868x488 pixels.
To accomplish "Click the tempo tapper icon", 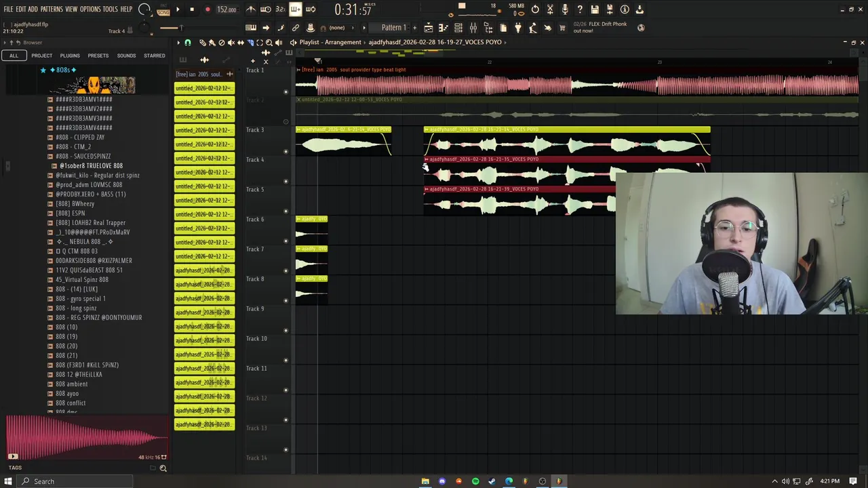I will click(533, 28).
